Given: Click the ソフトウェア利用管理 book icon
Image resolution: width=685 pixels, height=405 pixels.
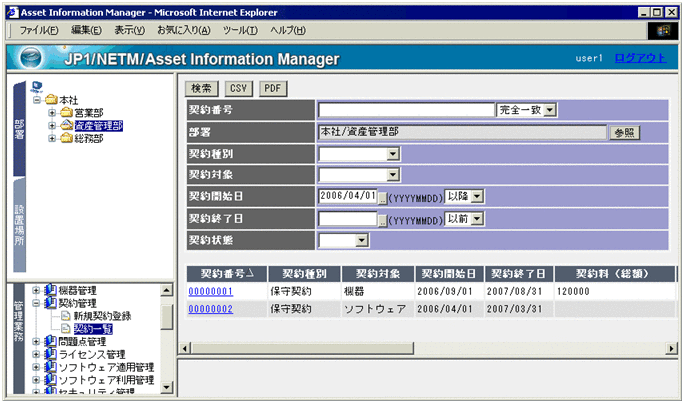Looking at the screenshot, I should (51, 379).
